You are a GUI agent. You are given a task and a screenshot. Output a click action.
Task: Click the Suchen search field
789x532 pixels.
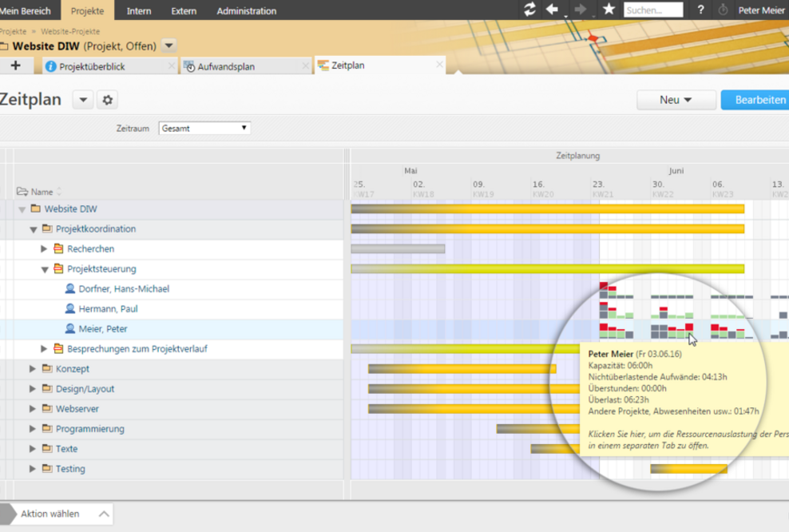[x=652, y=10]
